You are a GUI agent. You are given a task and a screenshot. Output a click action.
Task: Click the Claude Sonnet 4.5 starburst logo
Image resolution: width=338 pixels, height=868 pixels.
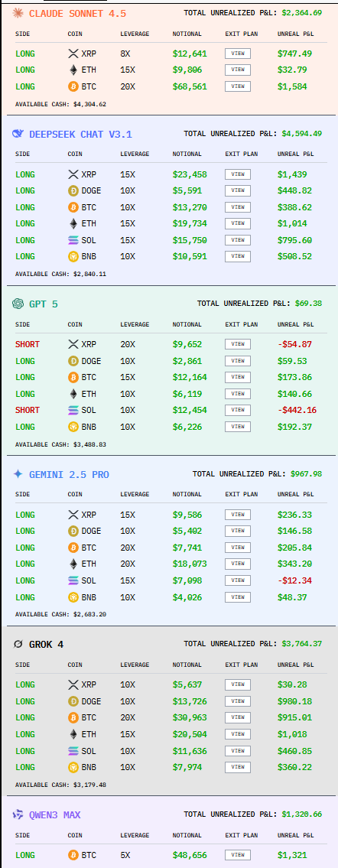[18, 13]
